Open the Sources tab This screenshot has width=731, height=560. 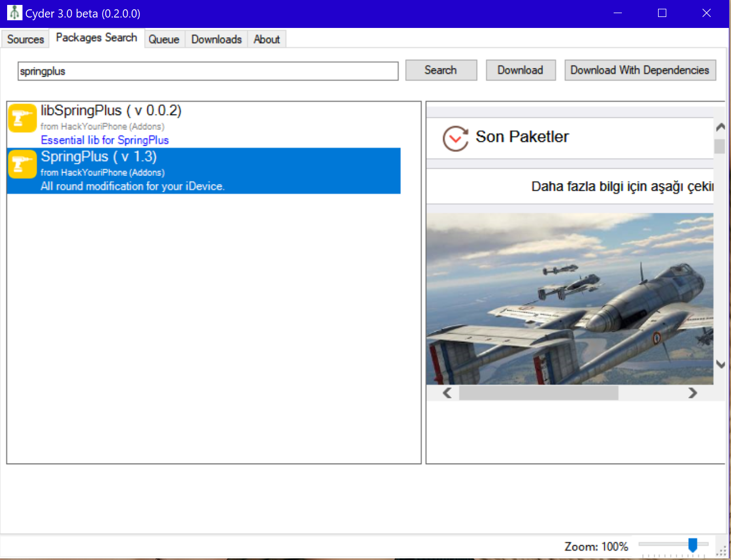tap(25, 39)
